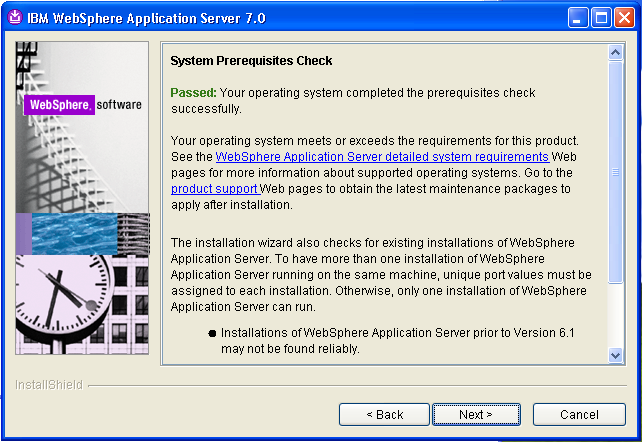Open WebSphere Application Server detailed system requirements link
The width and height of the screenshot is (642, 442).
[x=382, y=157]
